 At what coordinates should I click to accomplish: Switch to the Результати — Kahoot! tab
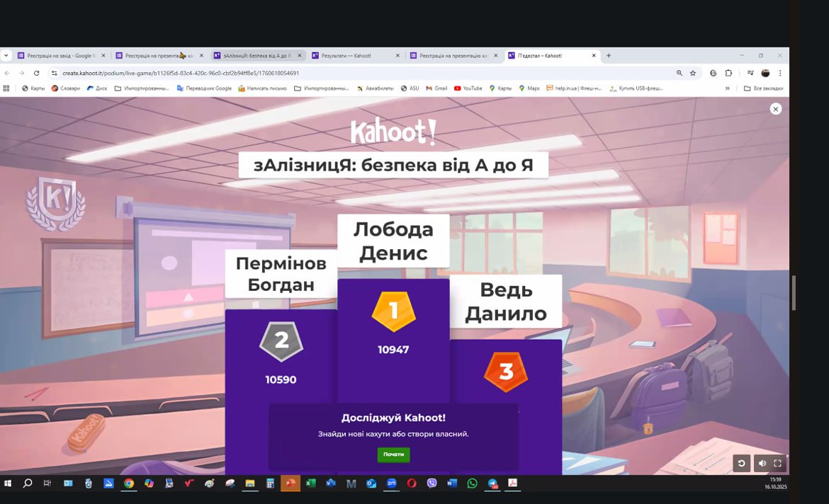351,55
